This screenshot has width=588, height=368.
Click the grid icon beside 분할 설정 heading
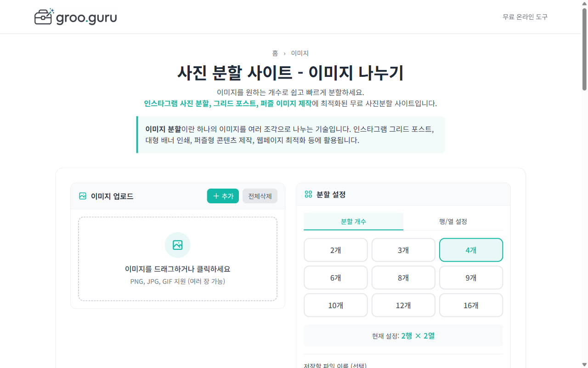pyautogui.click(x=308, y=194)
